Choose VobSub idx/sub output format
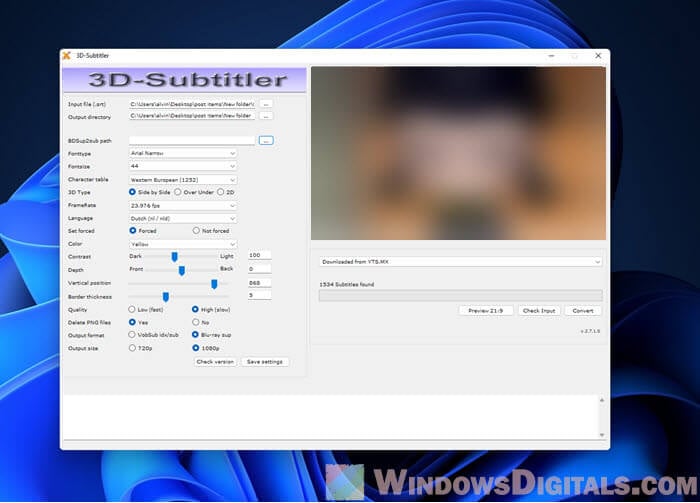Screen dimensions: 700x503 132,334
